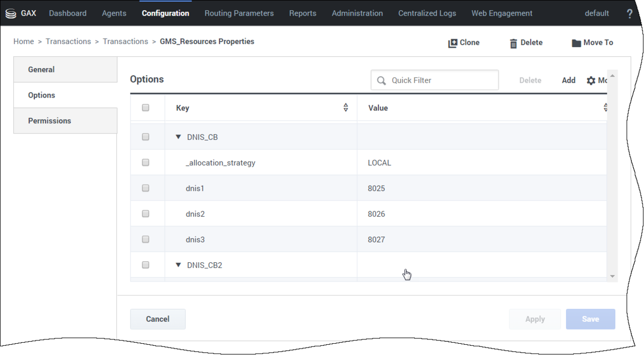Click the Clone icon
The height and width of the screenshot is (355, 644).
[x=452, y=43]
